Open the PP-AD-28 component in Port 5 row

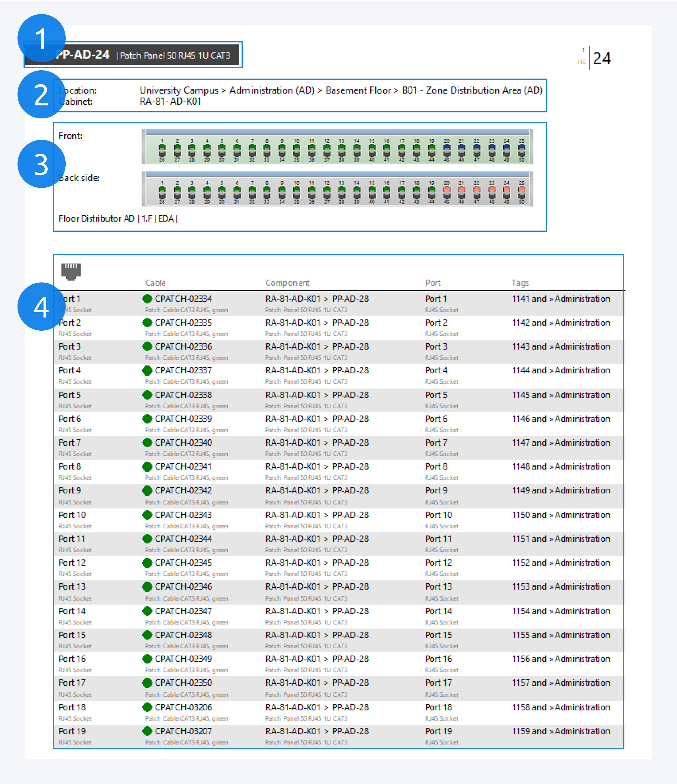pos(350,395)
